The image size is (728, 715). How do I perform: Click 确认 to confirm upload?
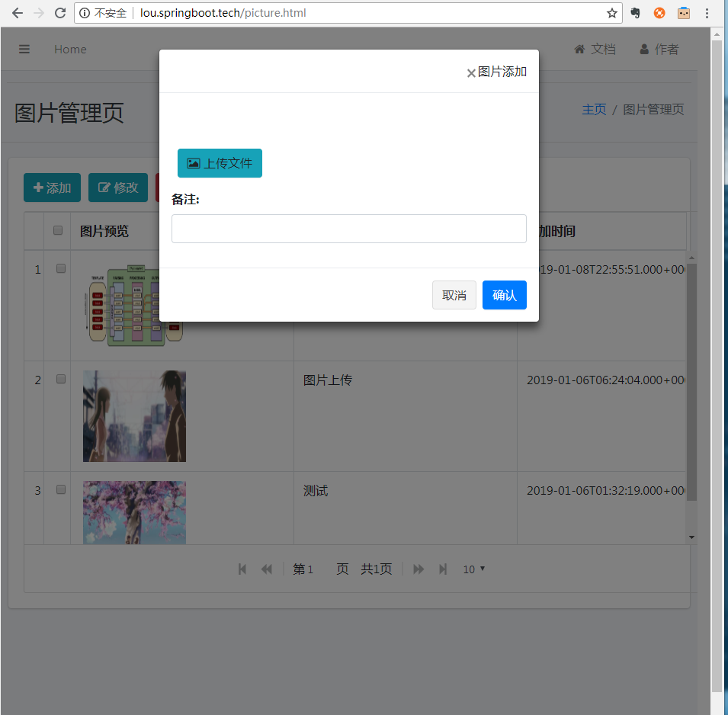[x=504, y=295]
